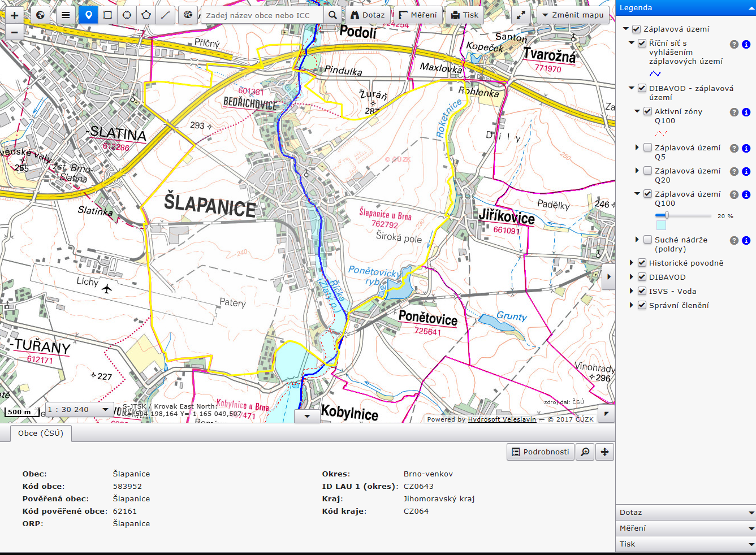The height and width of the screenshot is (555, 756).
Task: Toggle DIBAVOD - záplavová území checkbox
Action: pos(642,88)
